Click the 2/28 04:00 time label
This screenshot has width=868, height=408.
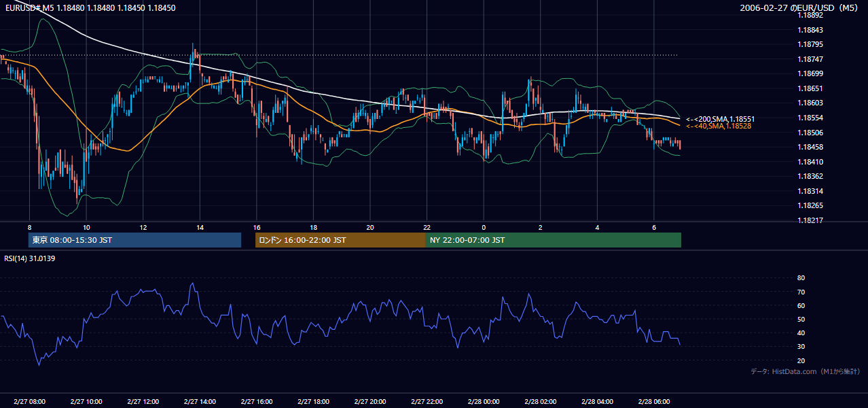(597, 401)
